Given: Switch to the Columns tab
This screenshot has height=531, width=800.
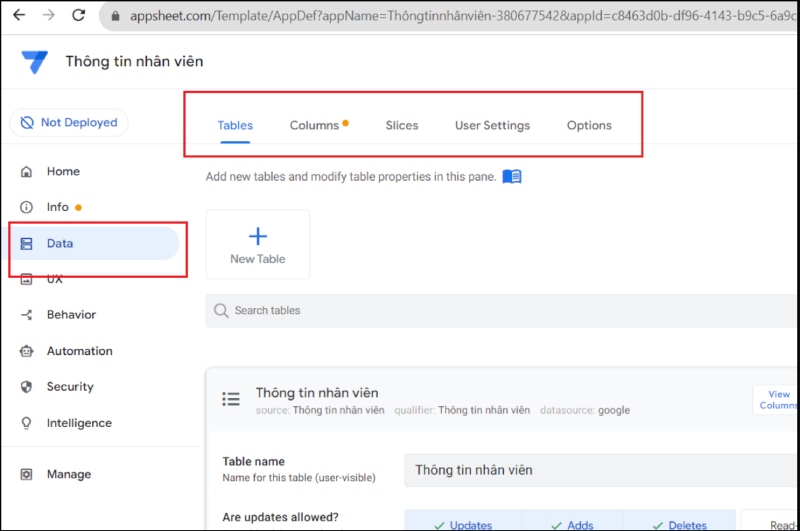Looking at the screenshot, I should pos(314,125).
